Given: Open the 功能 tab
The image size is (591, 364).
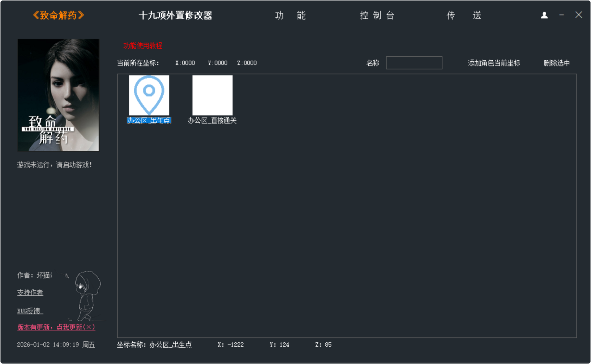Looking at the screenshot, I should point(290,16).
